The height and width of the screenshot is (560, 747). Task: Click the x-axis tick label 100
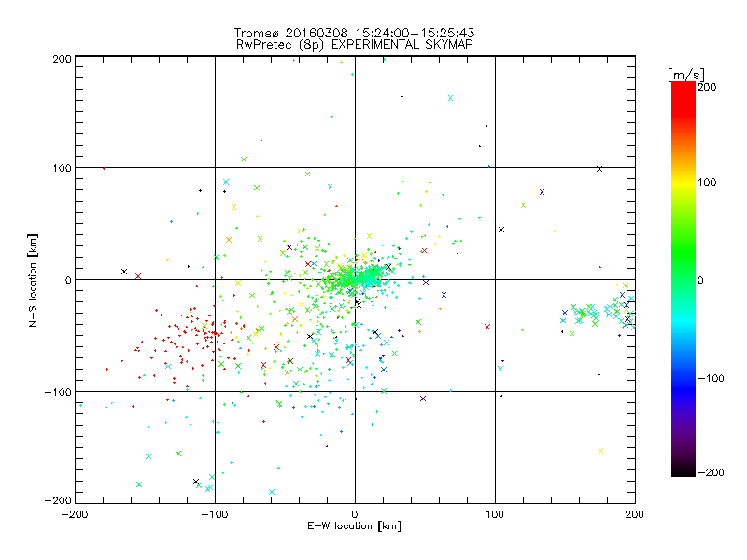pos(495,514)
